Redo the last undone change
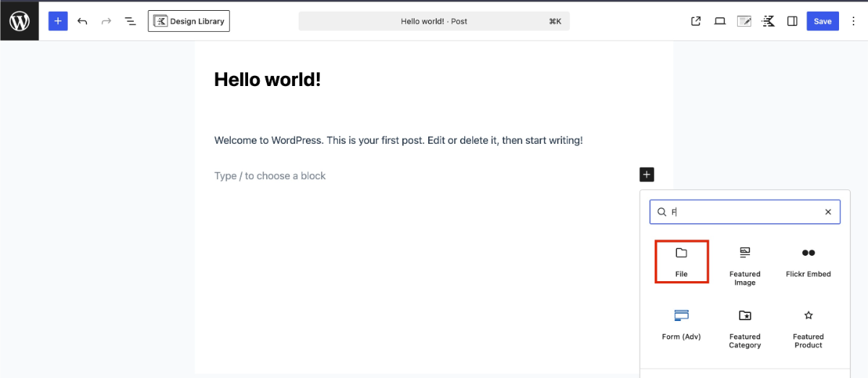868x378 pixels. pyautogui.click(x=106, y=21)
